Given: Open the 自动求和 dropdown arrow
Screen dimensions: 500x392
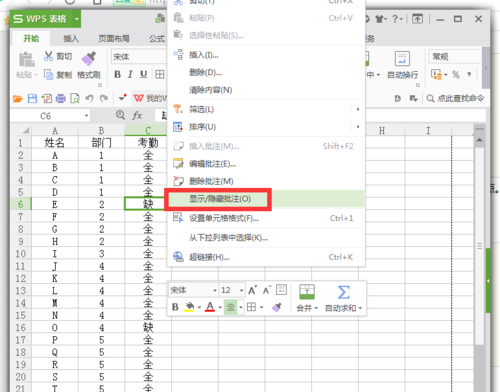Looking at the screenshot, I should click(x=360, y=308).
